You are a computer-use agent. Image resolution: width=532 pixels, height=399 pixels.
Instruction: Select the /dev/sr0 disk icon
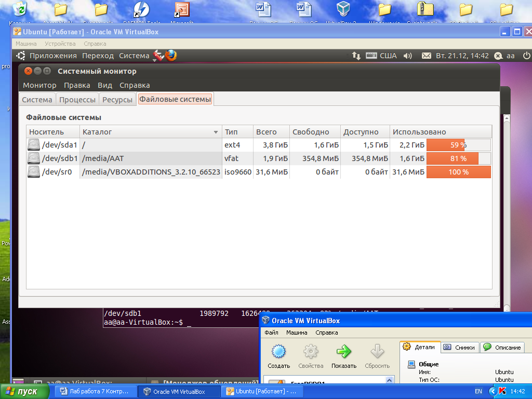click(34, 172)
